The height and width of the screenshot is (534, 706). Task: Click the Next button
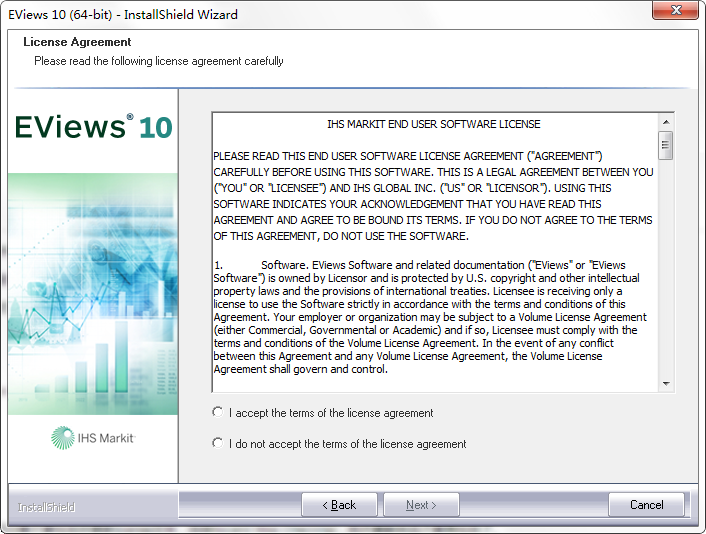point(421,505)
